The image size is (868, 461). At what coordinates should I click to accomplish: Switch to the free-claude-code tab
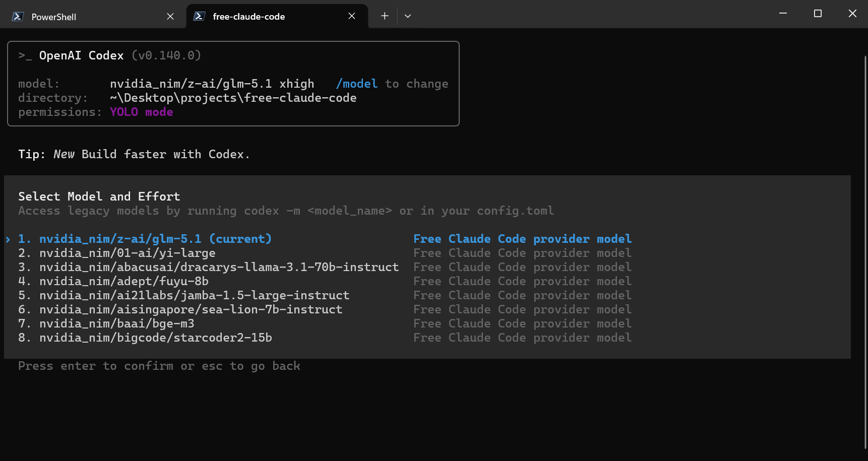(x=277, y=16)
